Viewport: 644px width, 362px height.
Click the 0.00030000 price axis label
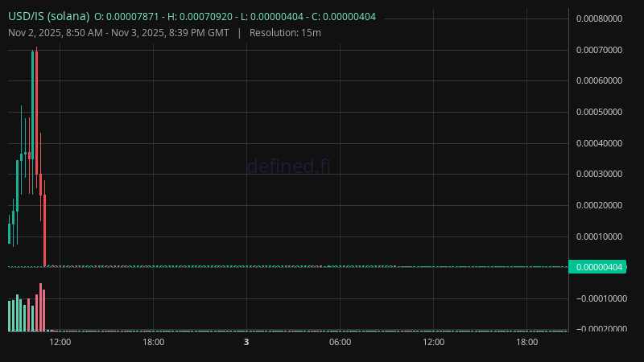point(599,174)
